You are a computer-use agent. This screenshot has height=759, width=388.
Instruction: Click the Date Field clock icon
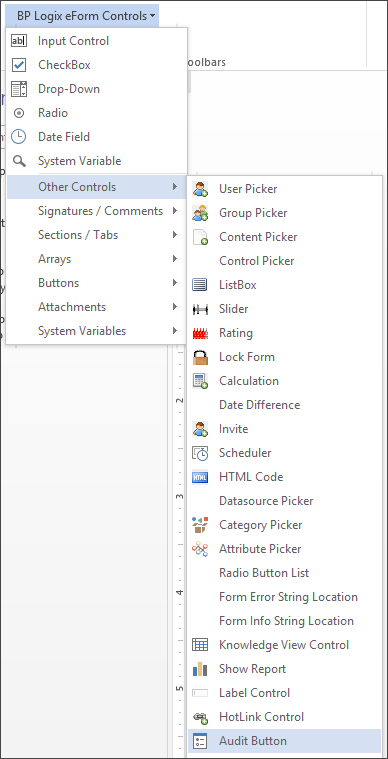19,137
